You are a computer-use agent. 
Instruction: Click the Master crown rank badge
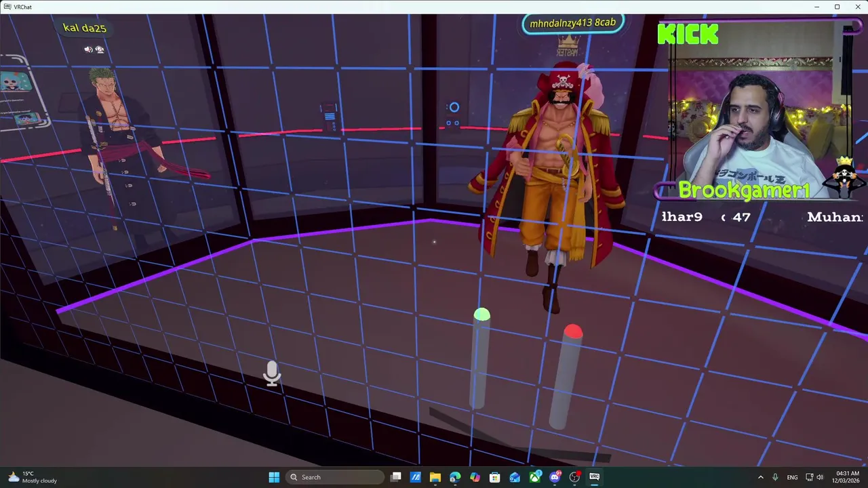[x=568, y=45]
